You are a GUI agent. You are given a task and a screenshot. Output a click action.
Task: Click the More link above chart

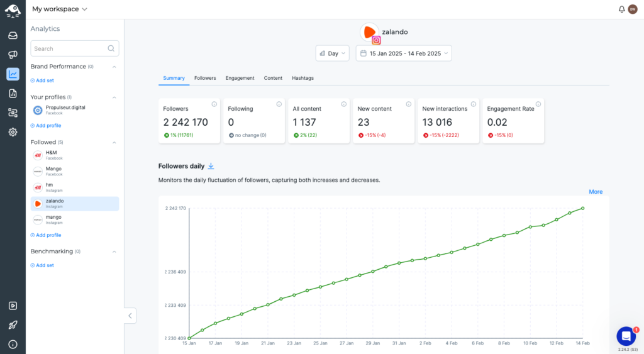click(596, 192)
